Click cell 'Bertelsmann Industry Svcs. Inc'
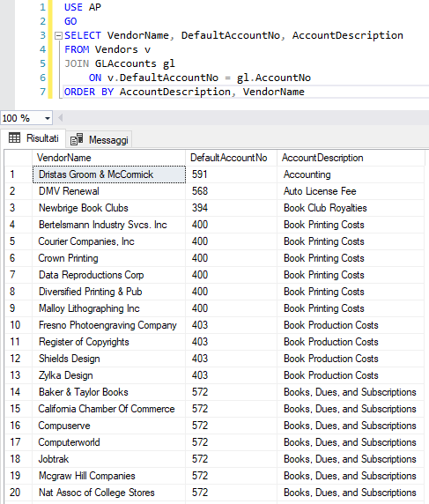The height and width of the screenshot is (504, 429). 109,225
